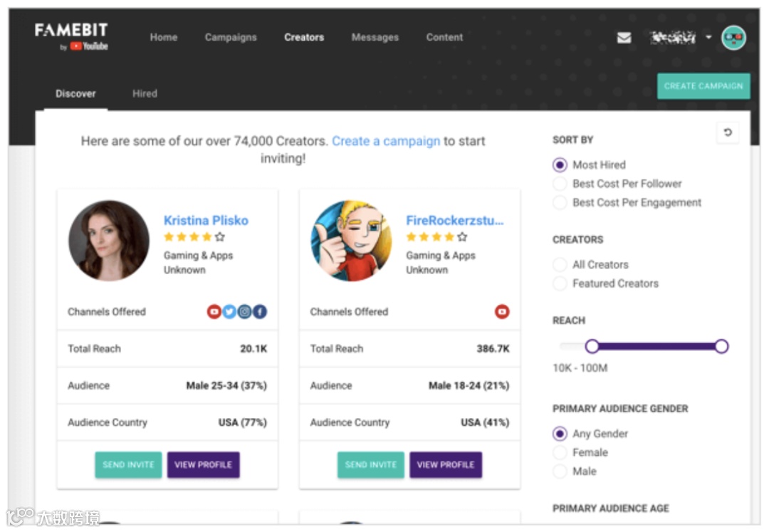The width and height of the screenshot is (769, 532).
Task: Click the '386.7K' total reach value
Action: coord(493,349)
